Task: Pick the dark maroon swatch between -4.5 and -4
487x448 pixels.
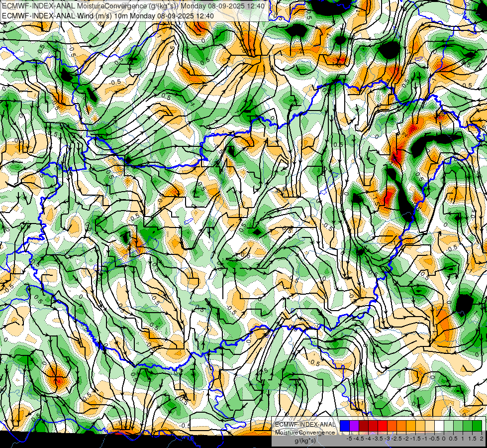Action: [x=364, y=426]
